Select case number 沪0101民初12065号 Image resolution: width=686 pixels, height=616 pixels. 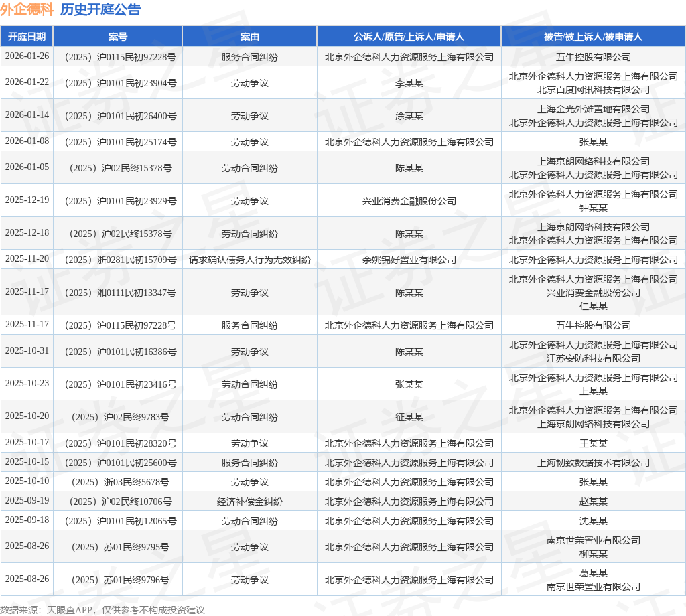[121, 521]
